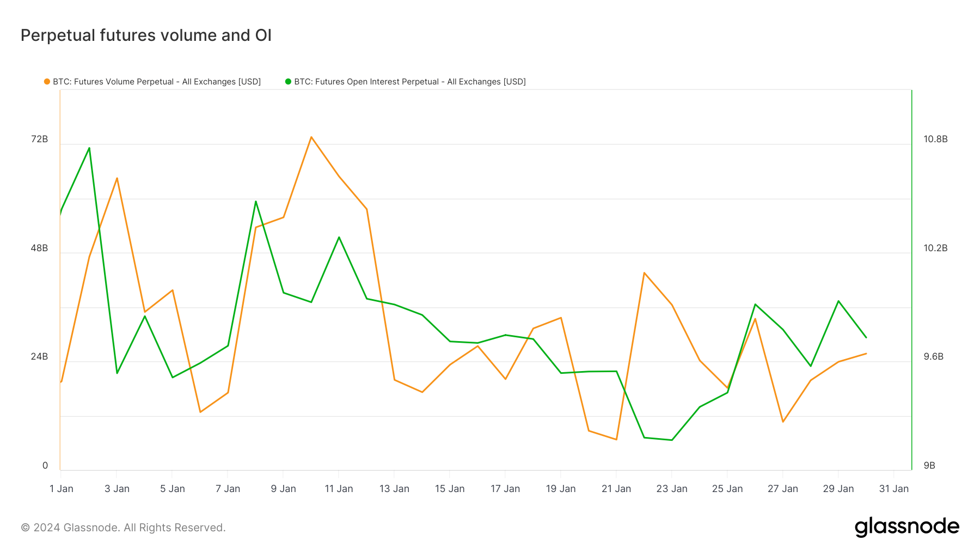Image resolution: width=980 pixels, height=552 pixels.
Task: Click the '13 Jan' x-axis label
Action: point(395,489)
